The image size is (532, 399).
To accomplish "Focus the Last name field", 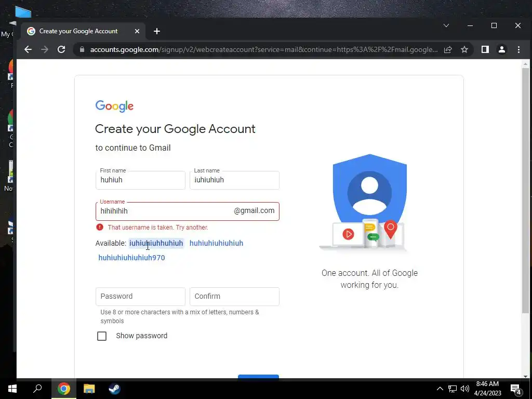I will (234, 180).
